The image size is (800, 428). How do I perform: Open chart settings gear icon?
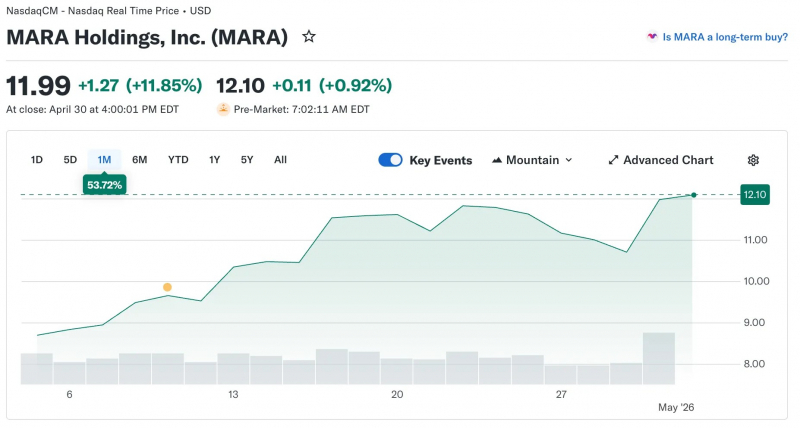[x=753, y=160]
